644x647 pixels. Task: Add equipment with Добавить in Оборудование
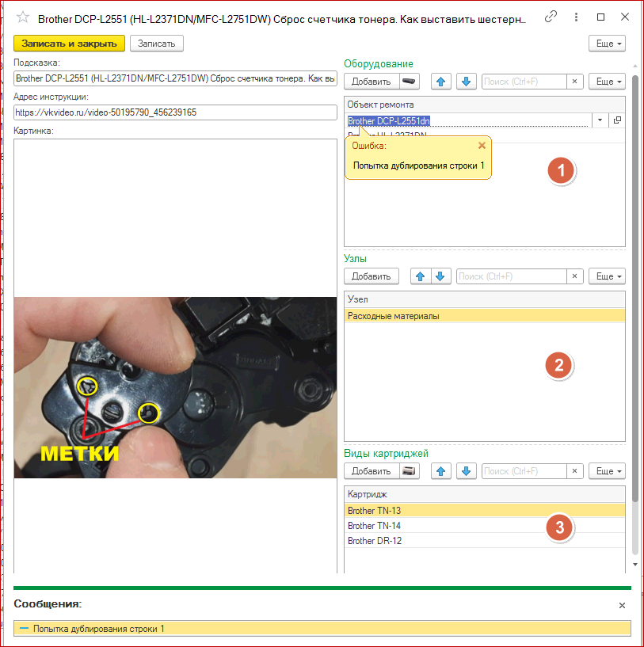click(x=372, y=82)
